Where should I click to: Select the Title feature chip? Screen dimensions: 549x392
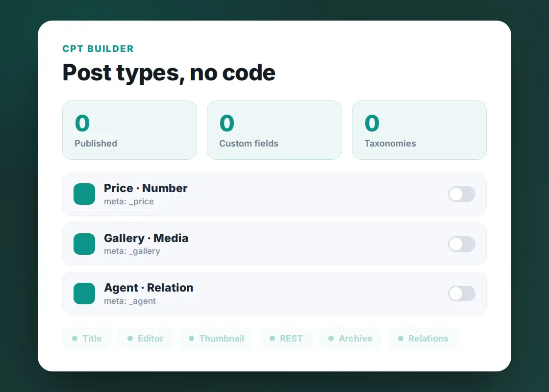[x=87, y=339]
